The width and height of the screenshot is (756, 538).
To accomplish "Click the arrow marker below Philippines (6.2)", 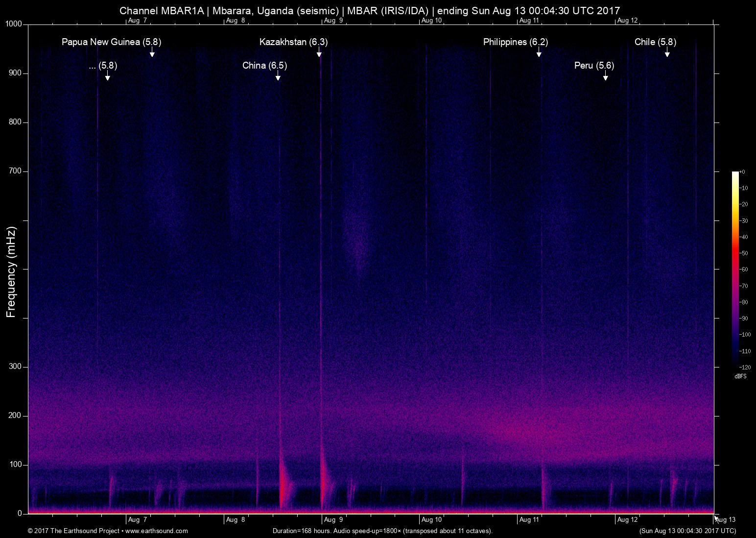I will click(539, 52).
